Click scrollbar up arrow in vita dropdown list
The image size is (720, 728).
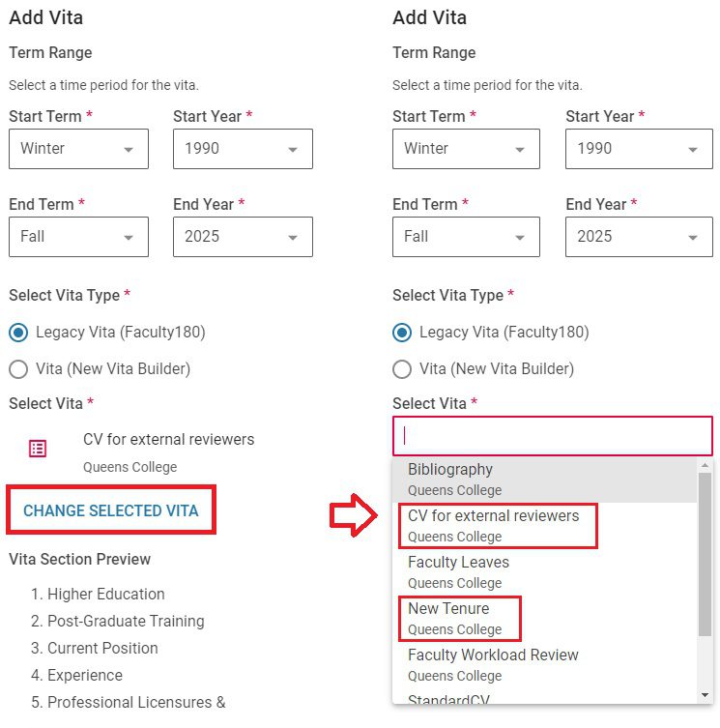click(705, 465)
